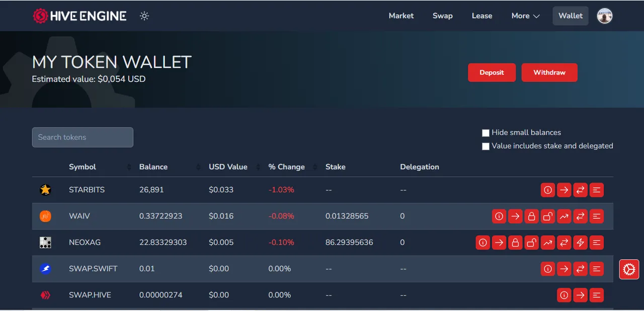Click the WAIV unstake open-lock icon
Screen dimensions: 644x311
tap(548, 216)
